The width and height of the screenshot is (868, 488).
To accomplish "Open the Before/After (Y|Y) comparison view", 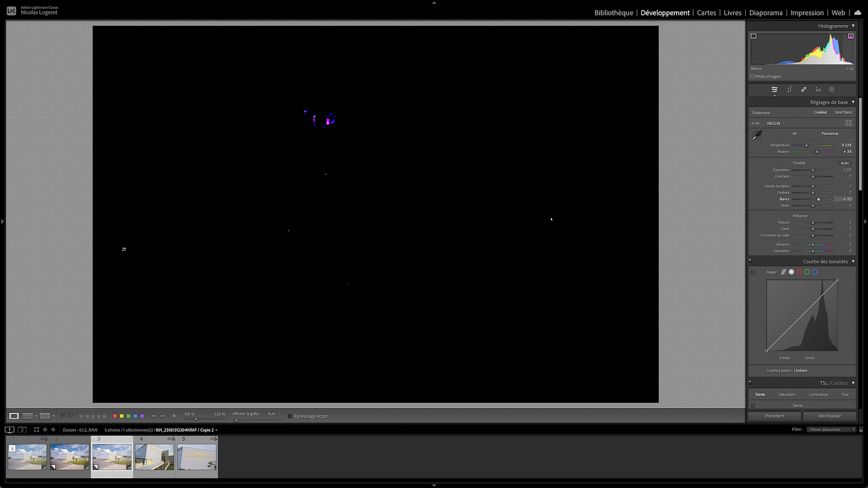I will 45,416.
